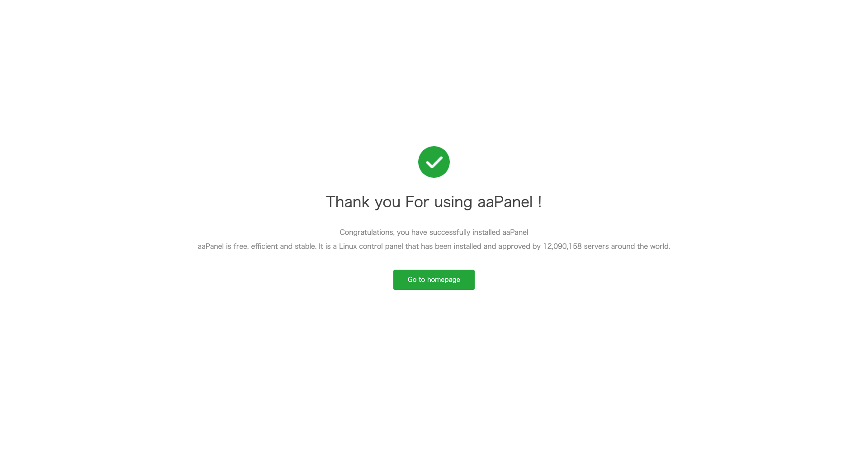This screenshot has width=868, height=452.
Task: Click "aaPanel" starting the description line
Action: coord(211,247)
